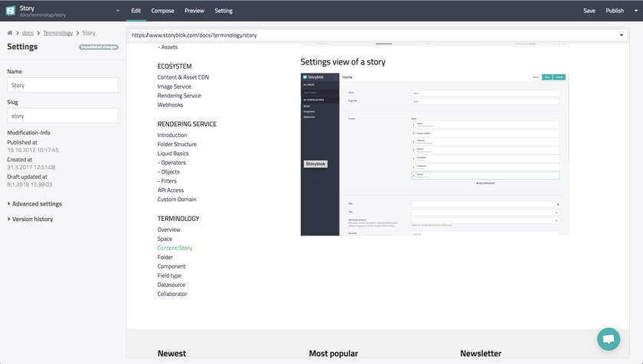Screen dimensions: 643x364
Task: Open the Image Service link
Action: coord(175,86)
